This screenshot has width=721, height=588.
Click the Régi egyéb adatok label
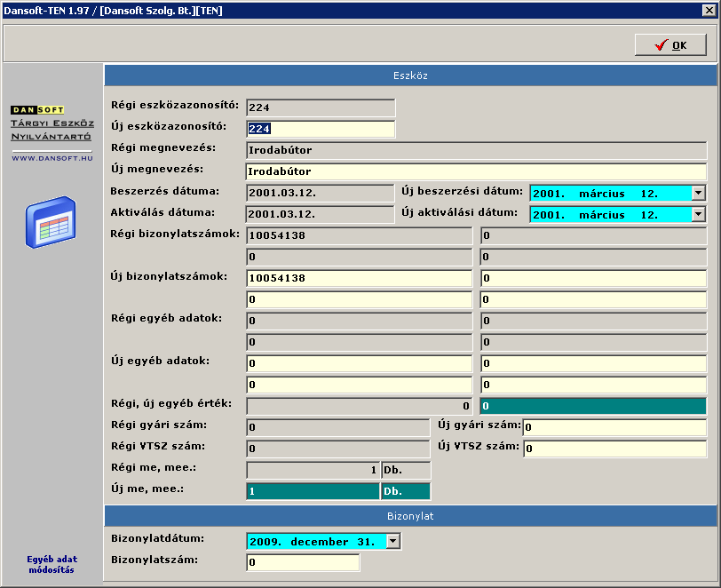coord(166,318)
